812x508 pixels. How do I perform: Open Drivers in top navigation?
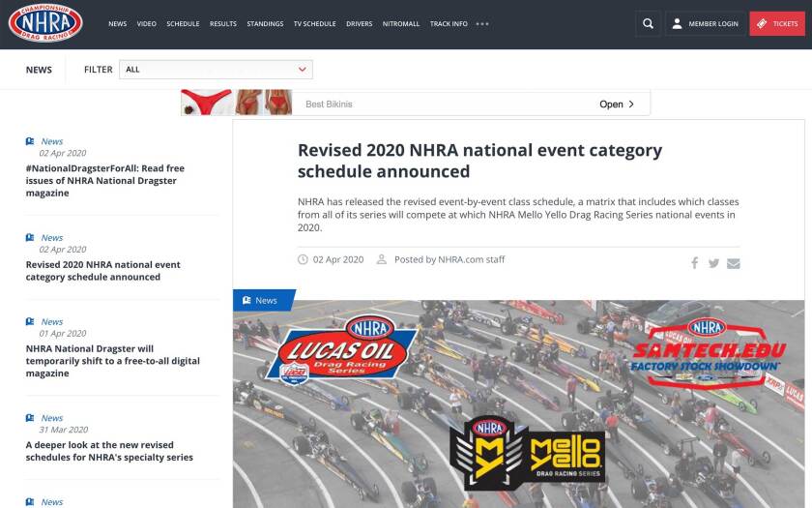coord(360,24)
